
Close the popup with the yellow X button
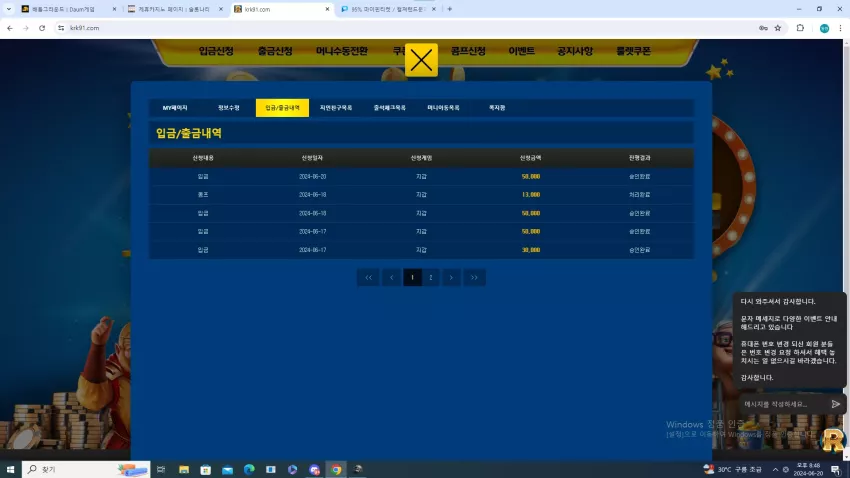tap(421, 60)
